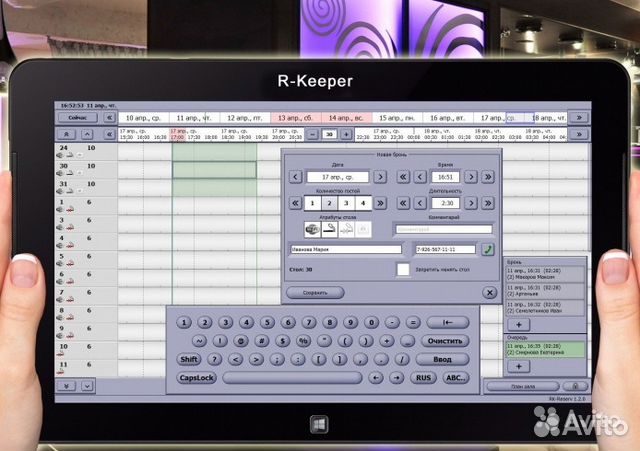Image resolution: width=640 pixels, height=451 pixels.
Task: Click 'Очистить' on the virtual keyboard
Action: click(x=444, y=341)
